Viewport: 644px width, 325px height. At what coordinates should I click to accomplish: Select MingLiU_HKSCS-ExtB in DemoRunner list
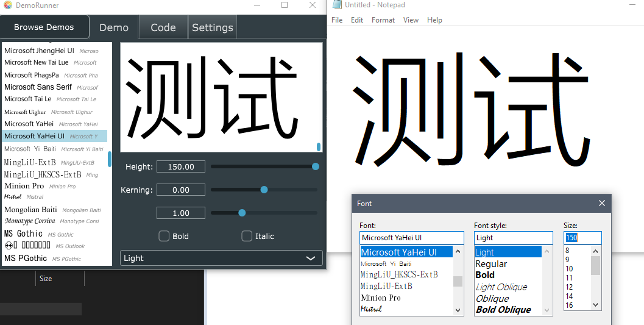[56, 174]
